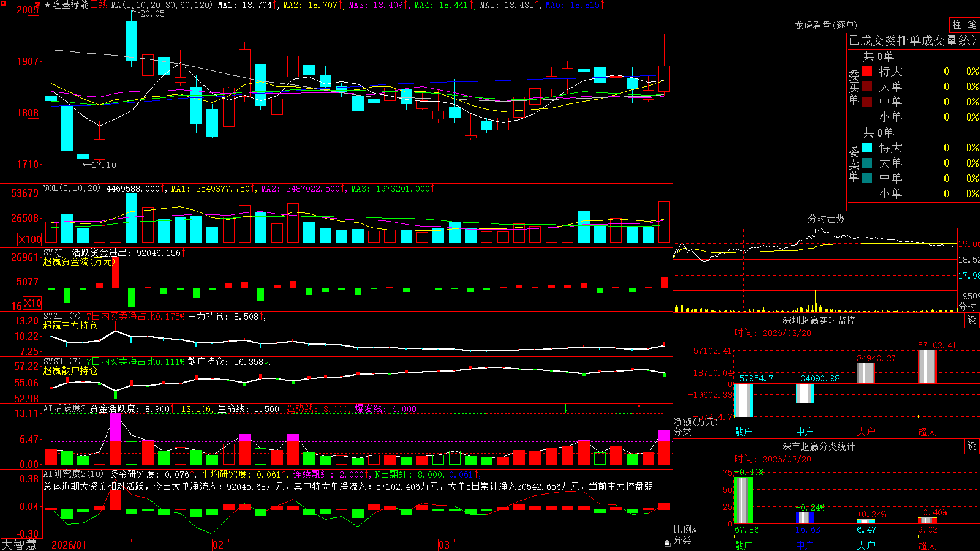Click the 17.10 low price annotation

point(104,165)
